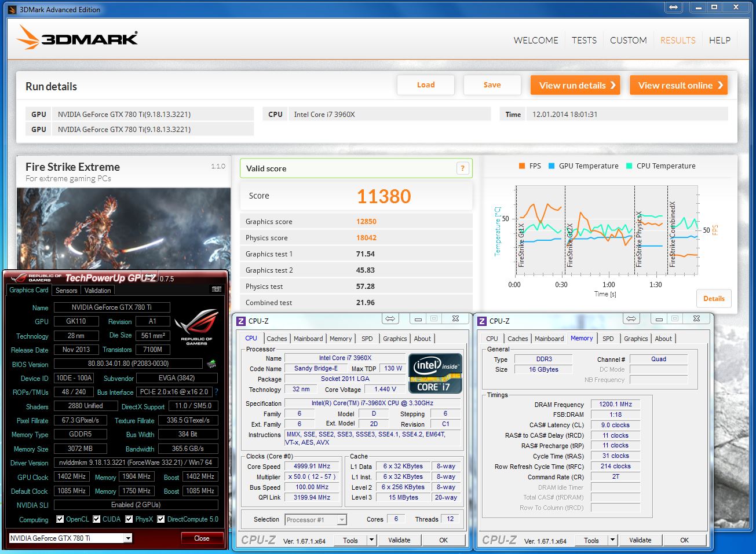
Task: Click View run details button
Action: tap(575, 85)
